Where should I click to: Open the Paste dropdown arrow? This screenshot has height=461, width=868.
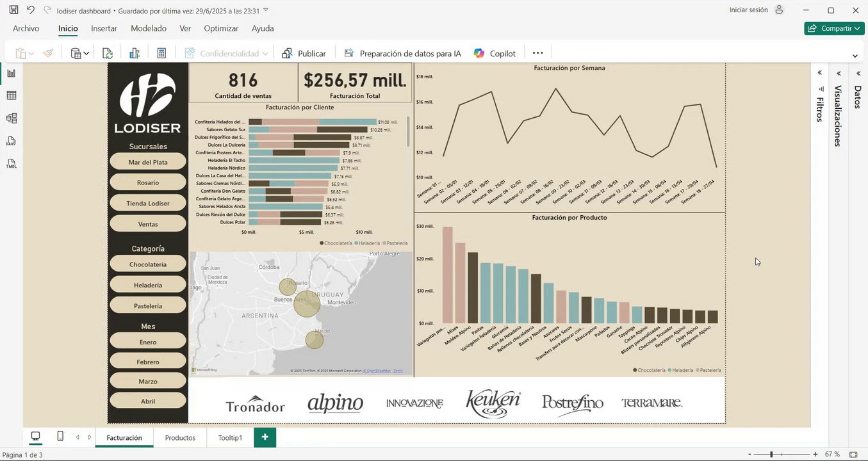[x=31, y=54]
